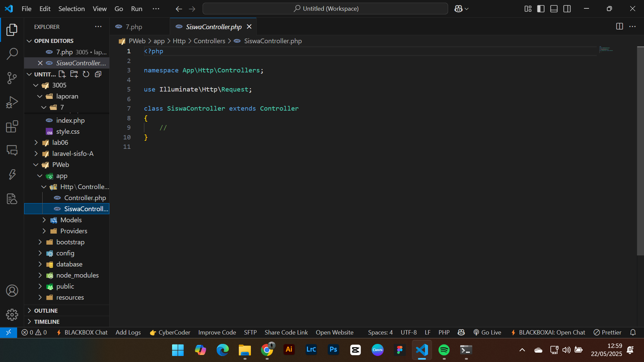
Task: Open the Search view in the activity bar
Action: [12, 54]
